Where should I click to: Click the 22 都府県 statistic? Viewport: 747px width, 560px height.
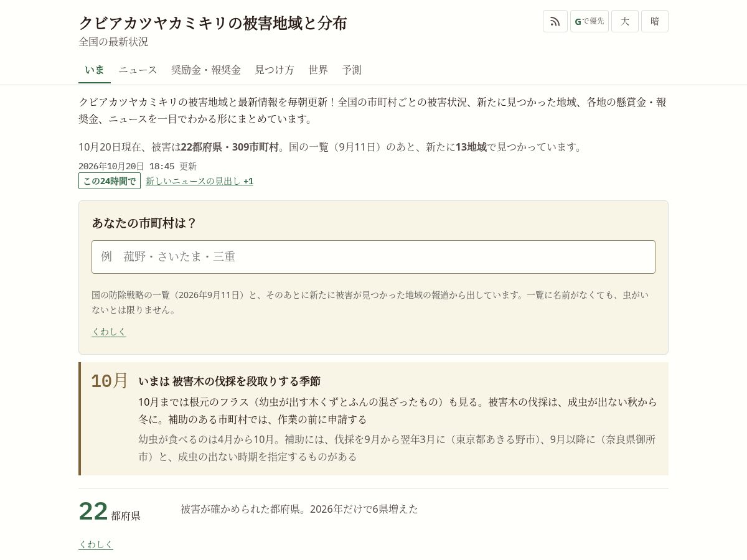[110, 512]
